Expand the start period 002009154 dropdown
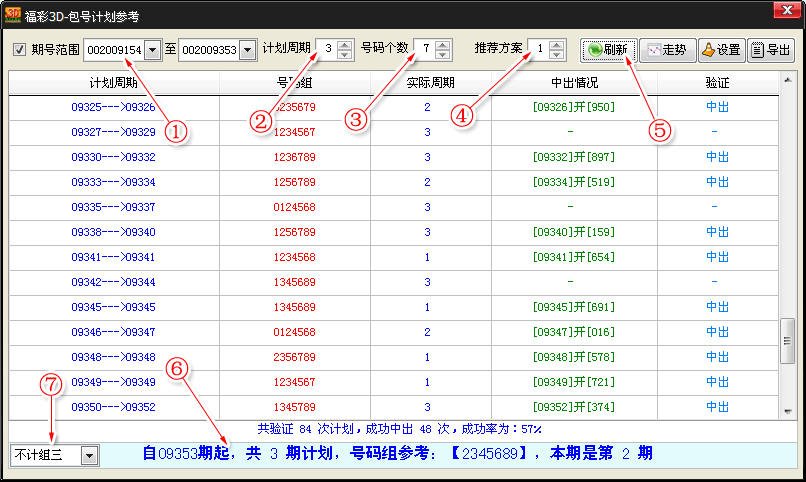Viewport: 806px width, 482px height. (x=152, y=50)
